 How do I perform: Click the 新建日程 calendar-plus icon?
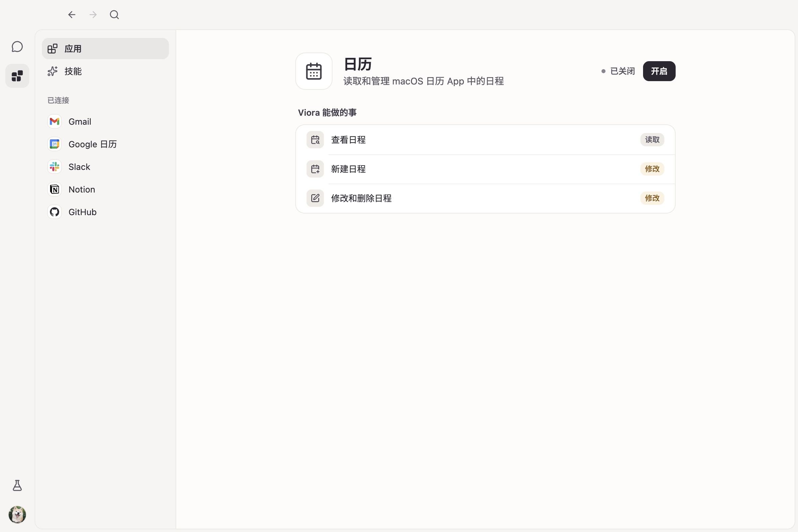tap(315, 169)
